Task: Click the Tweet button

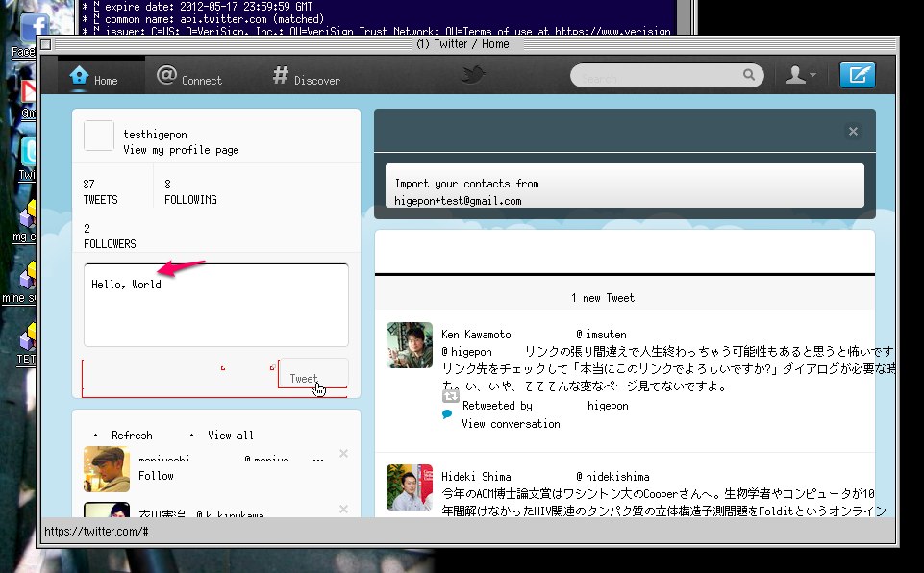Action: pyautogui.click(x=312, y=374)
